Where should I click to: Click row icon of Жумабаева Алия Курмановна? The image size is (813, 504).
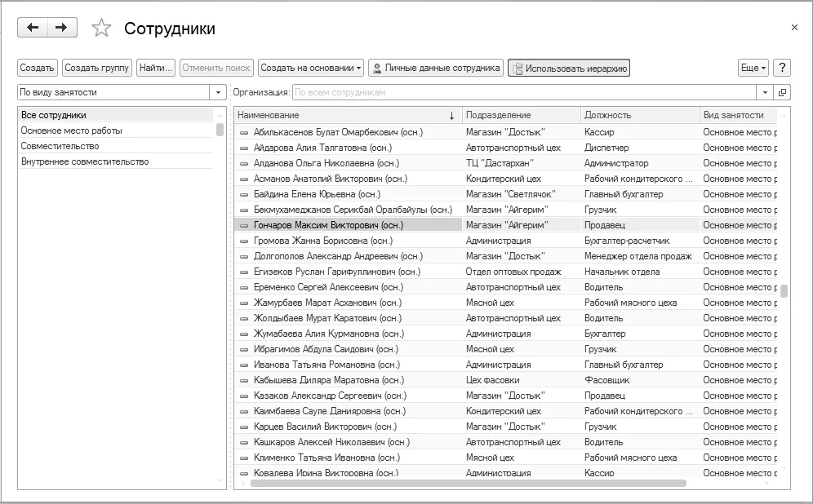tap(244, 334)
